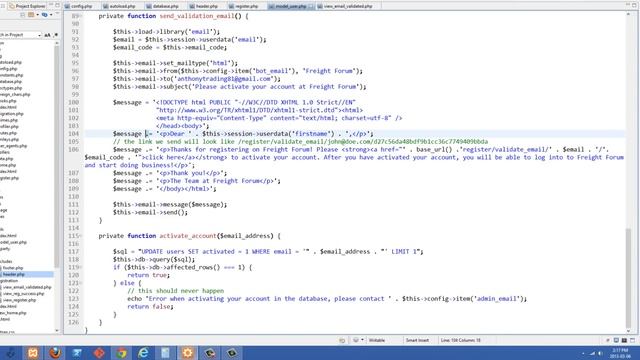Viewport: 640px width, 360px height.
Task: Maximize the Project Explorer panel
Action: click(58, 5)
